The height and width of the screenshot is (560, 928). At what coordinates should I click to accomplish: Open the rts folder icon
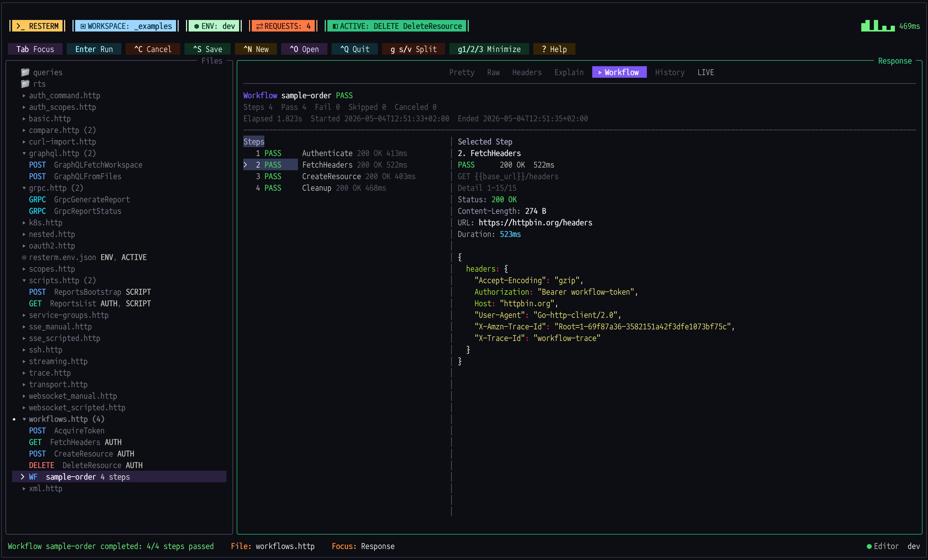coord(25,84)
